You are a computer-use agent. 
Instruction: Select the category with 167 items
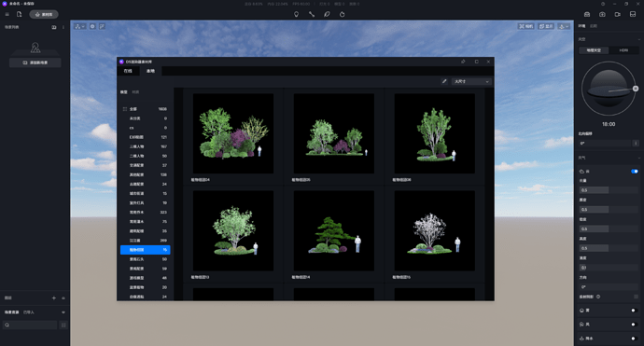pos(145,146)
